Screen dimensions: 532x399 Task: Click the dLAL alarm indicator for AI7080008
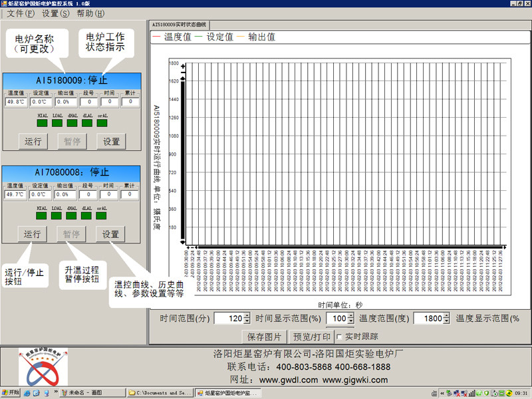(x=86, y=215)
